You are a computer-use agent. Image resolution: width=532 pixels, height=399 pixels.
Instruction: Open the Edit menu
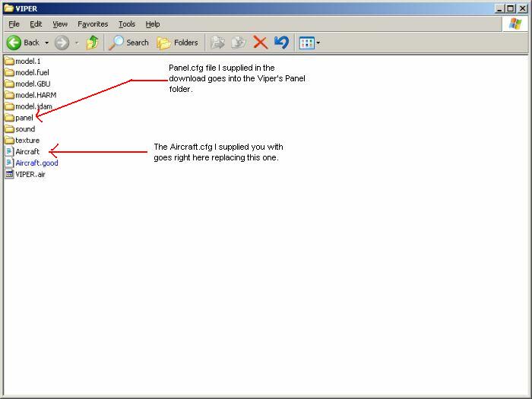point(36,24)
